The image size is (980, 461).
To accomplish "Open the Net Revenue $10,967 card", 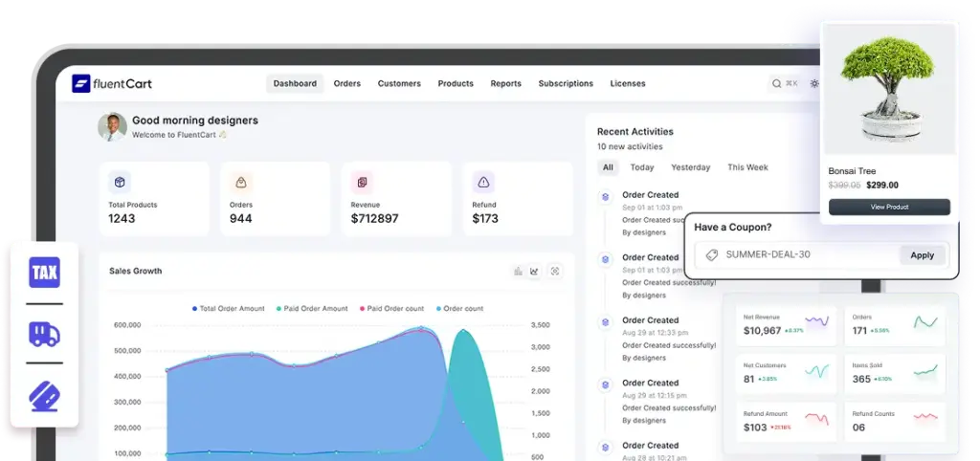I will (x=786, y=325).
